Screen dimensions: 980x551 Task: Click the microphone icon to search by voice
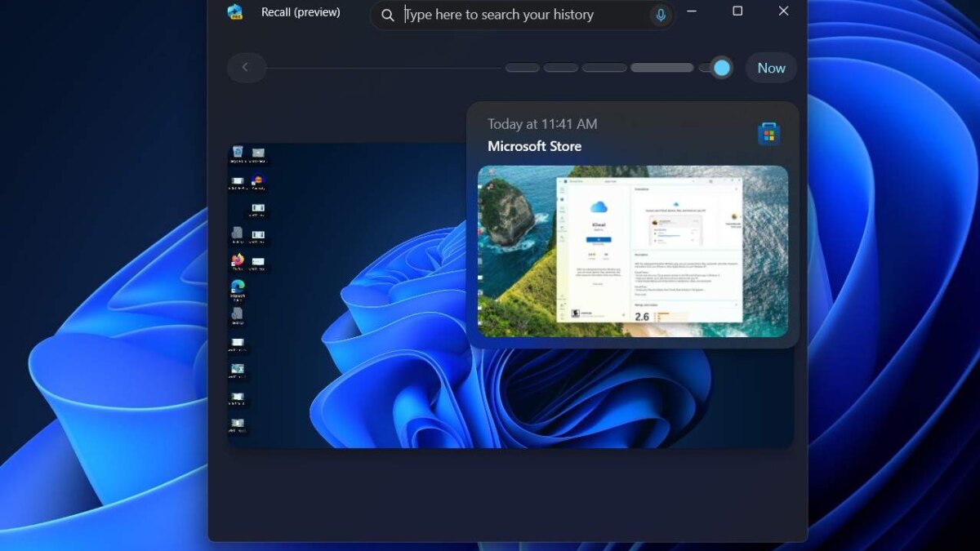(661, 15)
